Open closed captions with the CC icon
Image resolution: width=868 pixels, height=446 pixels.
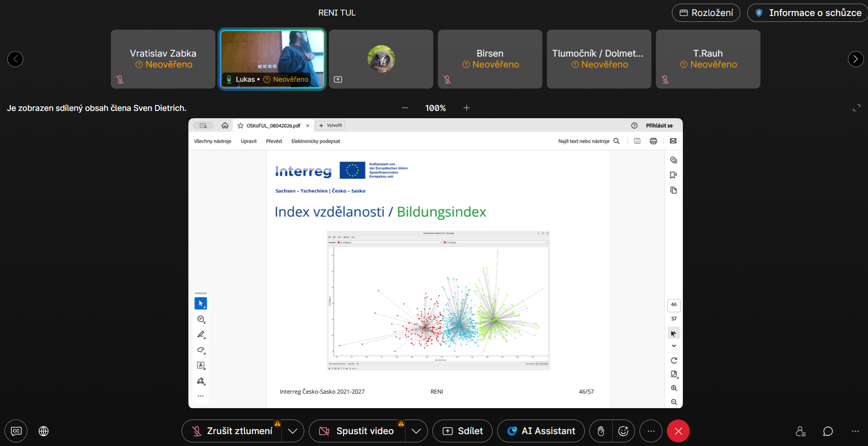tap(16, 431)
